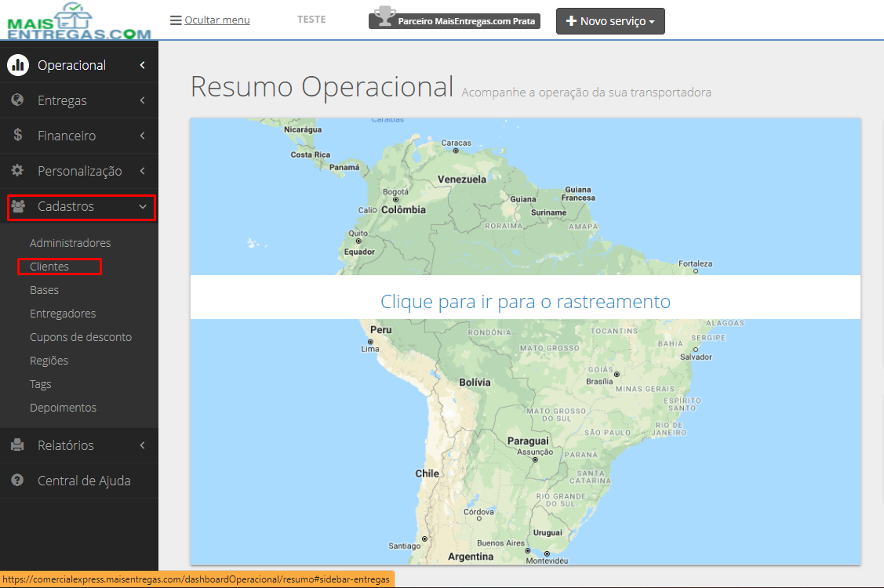Select Bases submenu item
884x588 pixels.
tap(44, 290)
